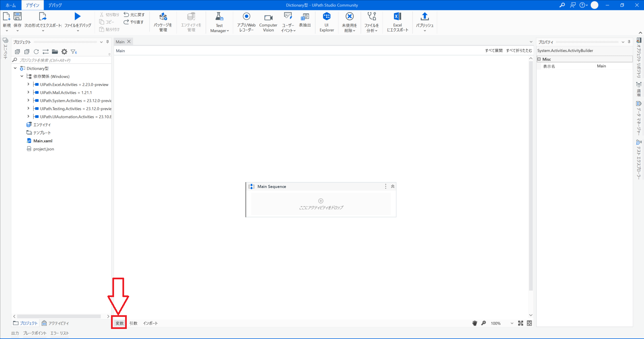The image size is (644, 339).
Task: Click drop activity plus in Main Sequence
Action: coord(321,201)
